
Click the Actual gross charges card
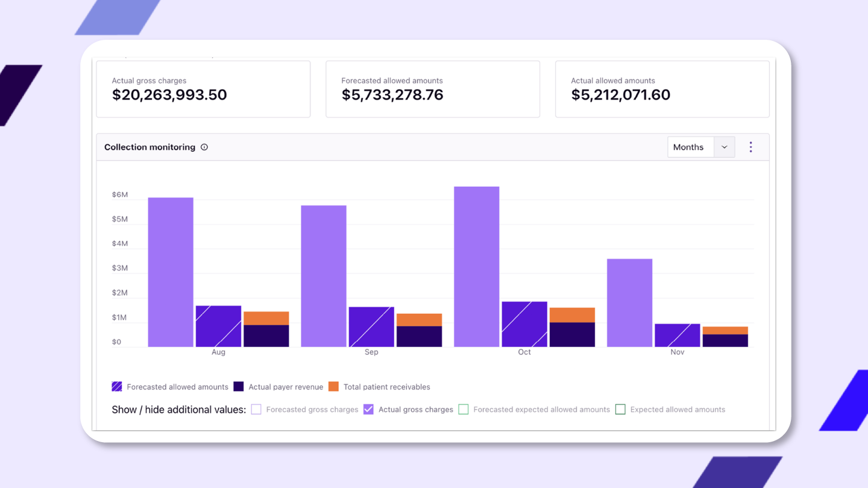click(203, 89)
